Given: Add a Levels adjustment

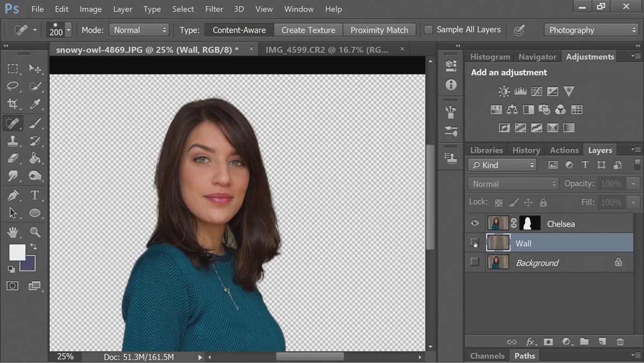Looking at the screenshot, I should click(x=520, y=91).
